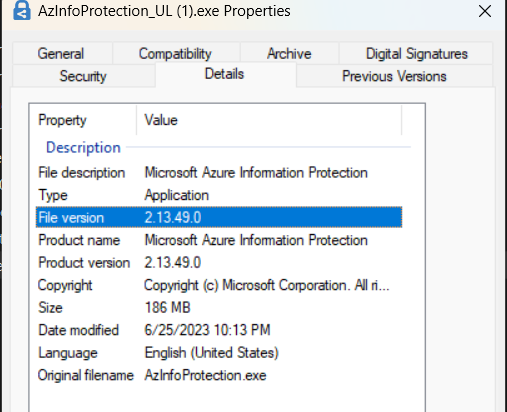This screenshot has width=507, height=412.
Task: Select the Product name row
Action: (219, 240)
